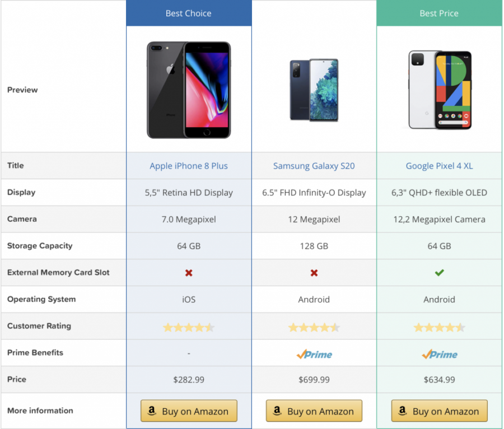Click the iPhone 8 Plus product image

(x=189, y=90)
